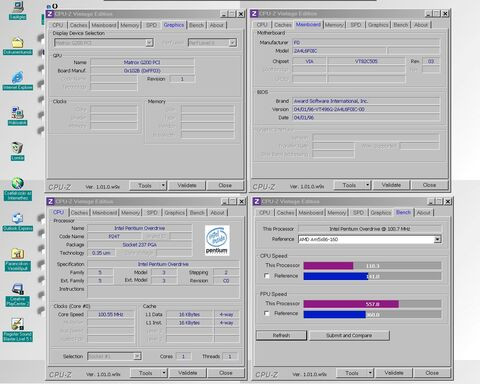This screenshot has width=480, height=384.
Task: Click the purple FPU Speed This Processor bar
Action: tap(351, 304)
